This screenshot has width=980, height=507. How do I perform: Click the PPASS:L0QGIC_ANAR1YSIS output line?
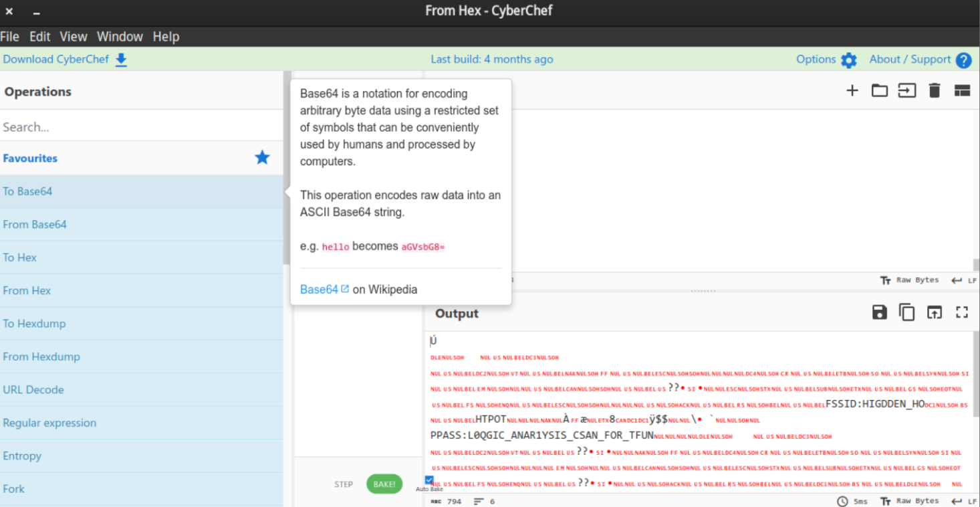(x=542, y=435)
